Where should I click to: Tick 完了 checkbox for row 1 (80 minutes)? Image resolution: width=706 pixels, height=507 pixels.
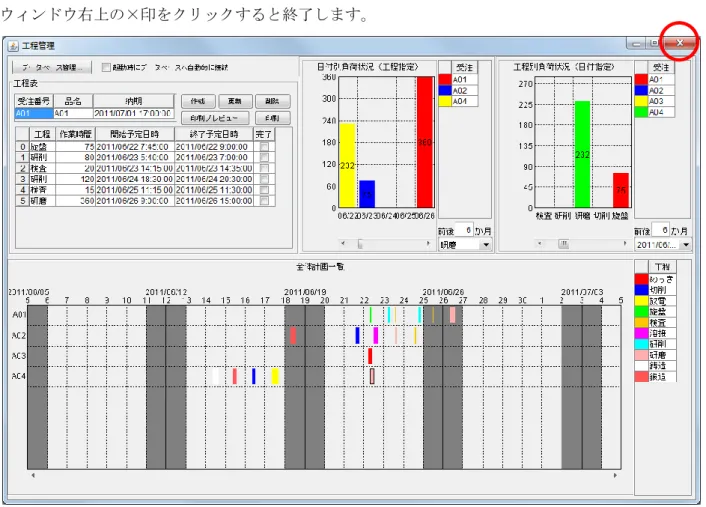pos(264,158)
